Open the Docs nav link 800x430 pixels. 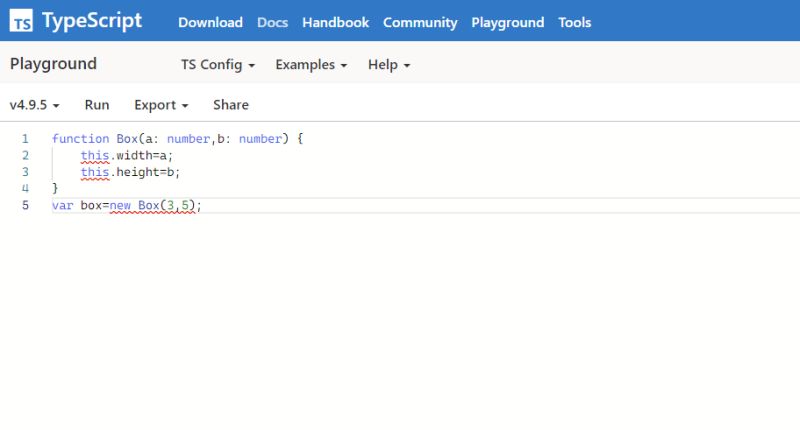click(272, 22)
